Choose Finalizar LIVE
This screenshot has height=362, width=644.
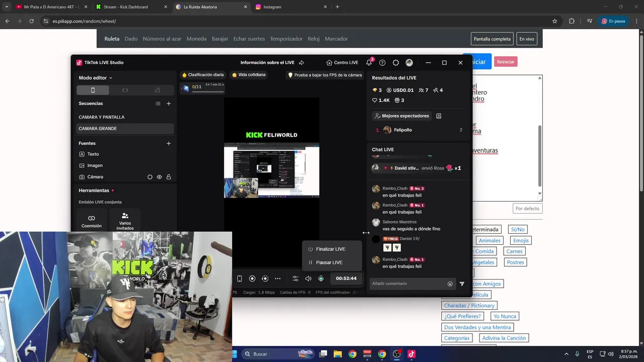pyautogui.click(x=331, y=249)
